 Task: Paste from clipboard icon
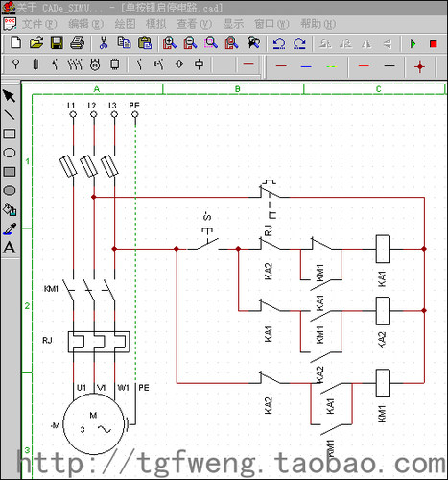(145, 43)
